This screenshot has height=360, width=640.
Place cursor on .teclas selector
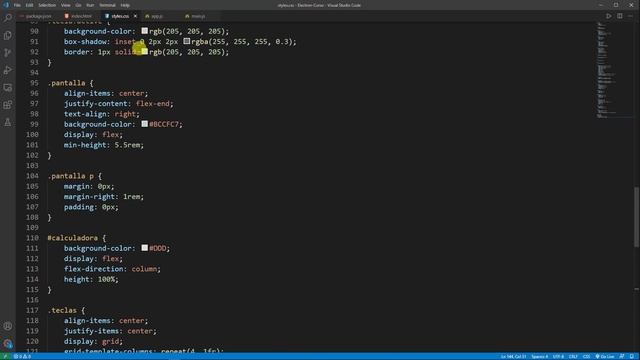coord(62,310)
